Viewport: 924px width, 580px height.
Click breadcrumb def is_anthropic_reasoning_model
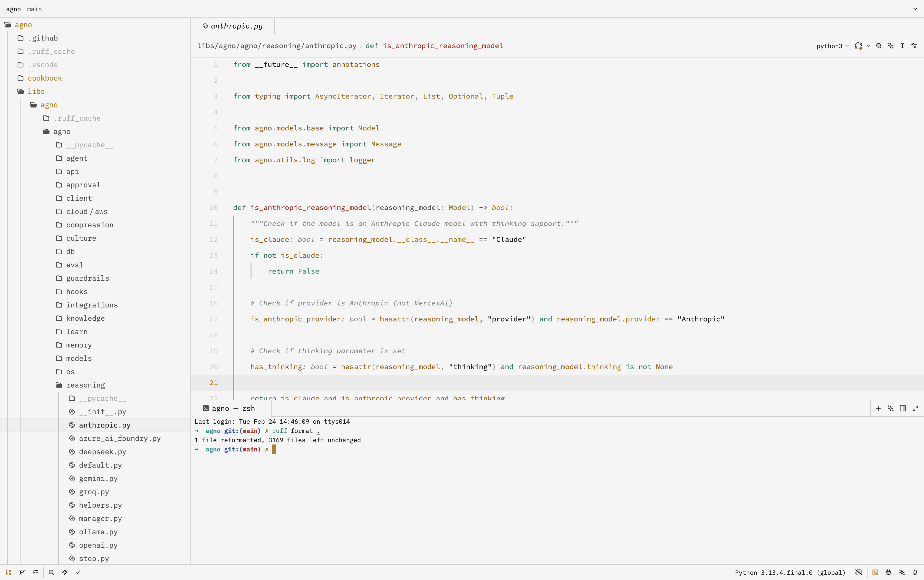(434, 46)
